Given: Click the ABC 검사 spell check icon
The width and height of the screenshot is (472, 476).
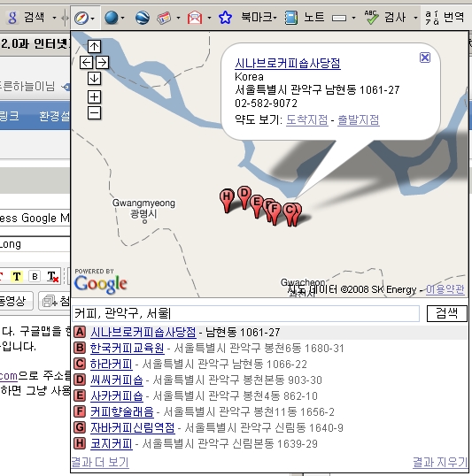Looking at the screenshot, I should coord(371,18).
